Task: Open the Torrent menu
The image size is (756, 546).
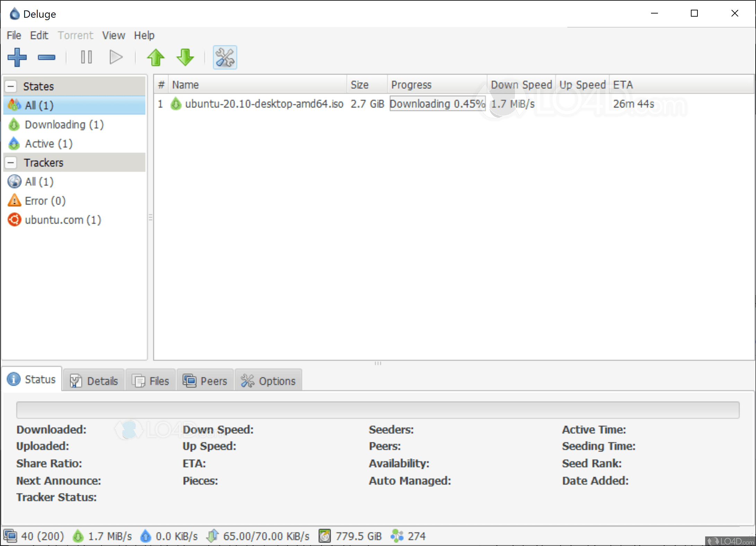Action: [x=75, y=35]
